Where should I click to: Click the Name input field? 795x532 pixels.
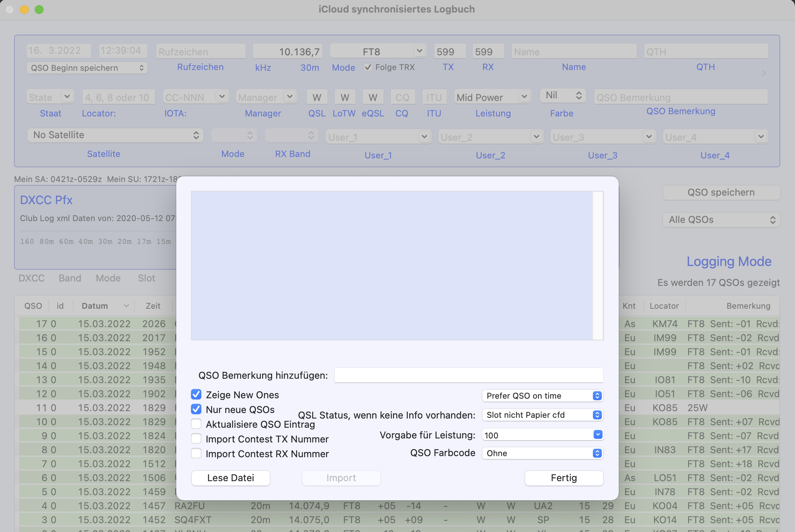coord(574,51)
